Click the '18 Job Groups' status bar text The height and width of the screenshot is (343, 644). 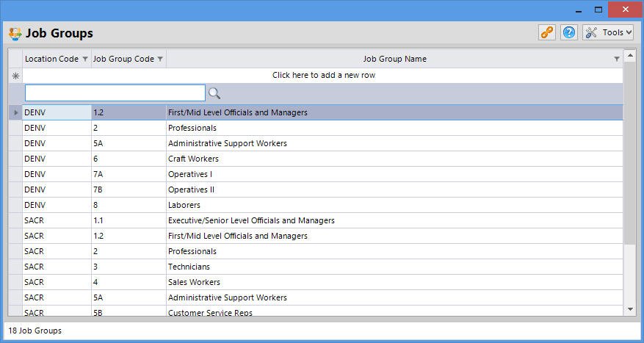pyautogui.click(x=35, y=331)
